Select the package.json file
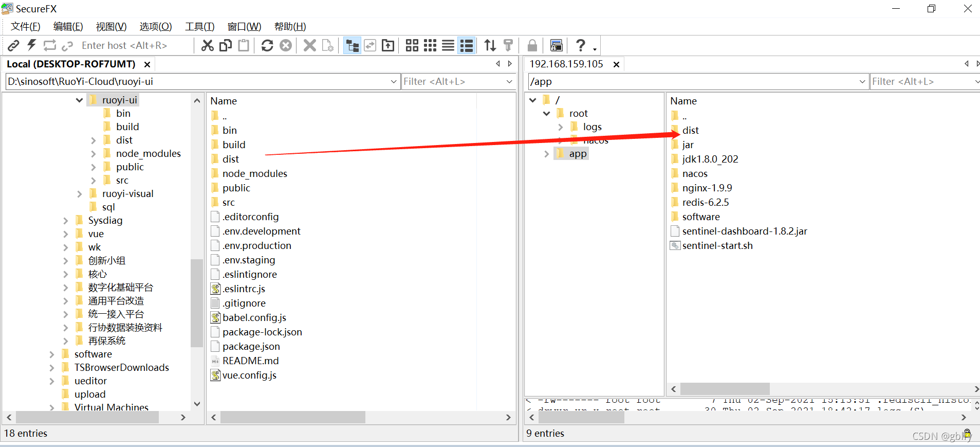The height and width of the screenshot is (447, 980). 251,346
